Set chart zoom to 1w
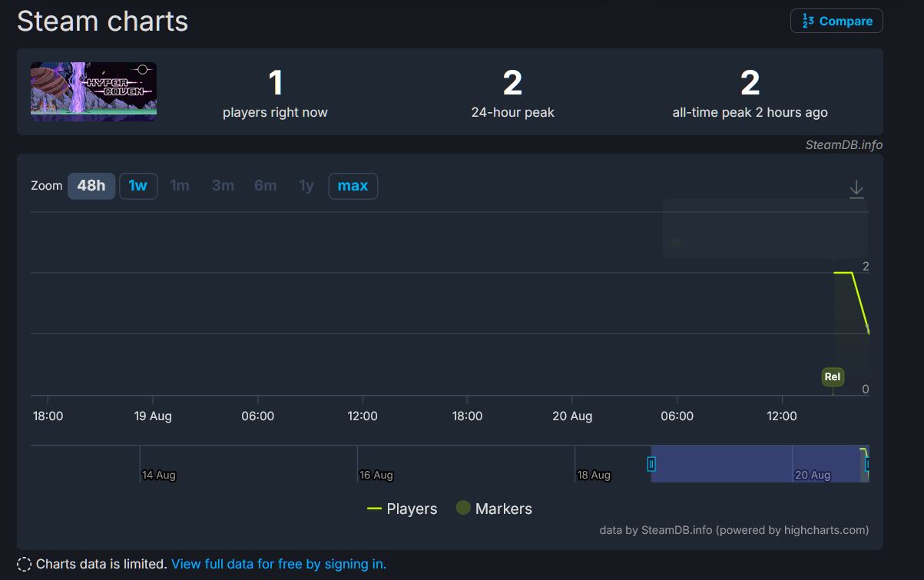Image resolution: width=924 pixels, height=580 pixels. click(x=138, y=186)
